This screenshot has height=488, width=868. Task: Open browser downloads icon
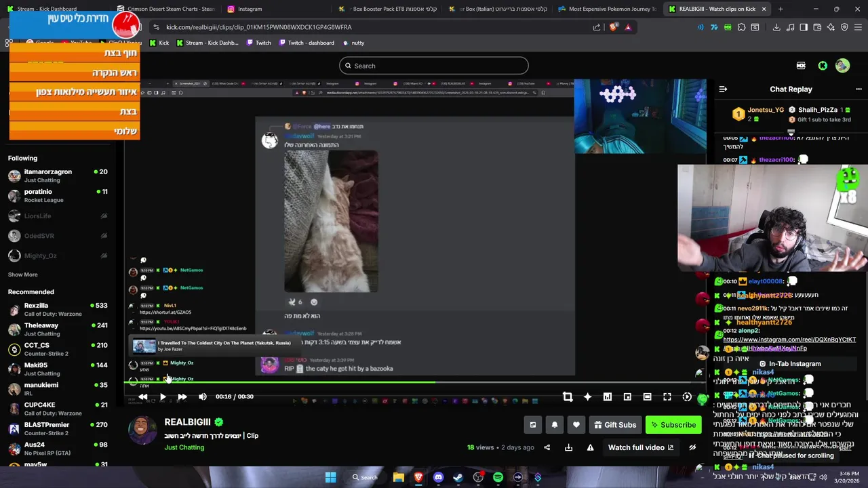pyautogui.click(x=776, y=27)
